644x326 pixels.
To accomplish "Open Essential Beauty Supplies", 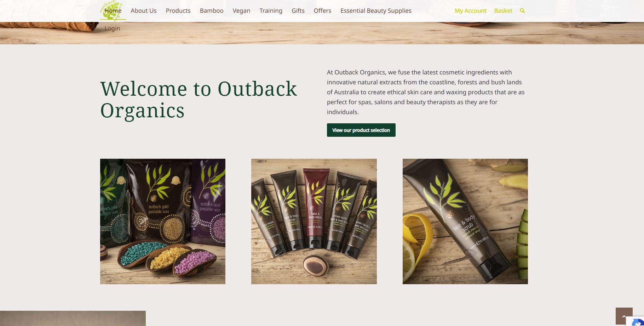I will point(376,11).
